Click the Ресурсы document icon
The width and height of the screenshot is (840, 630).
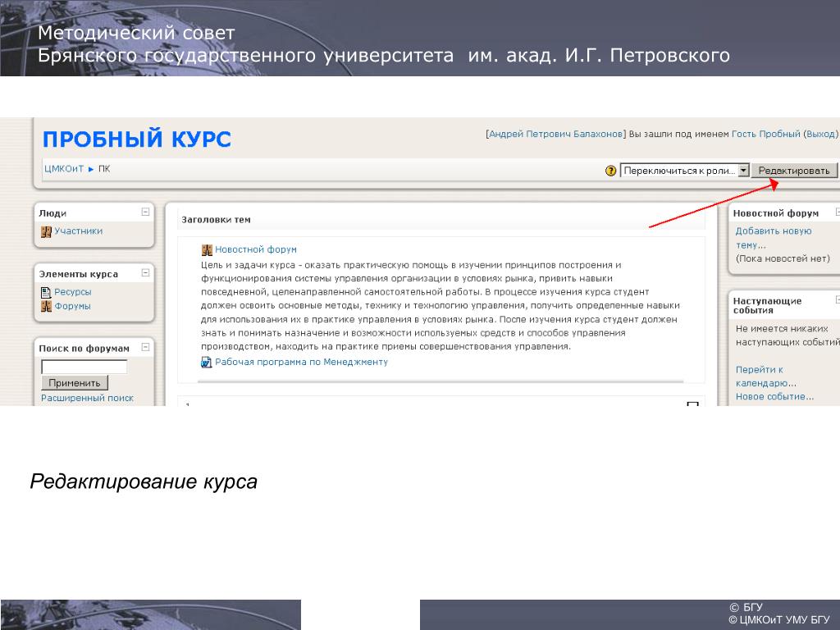coord(46,293)
